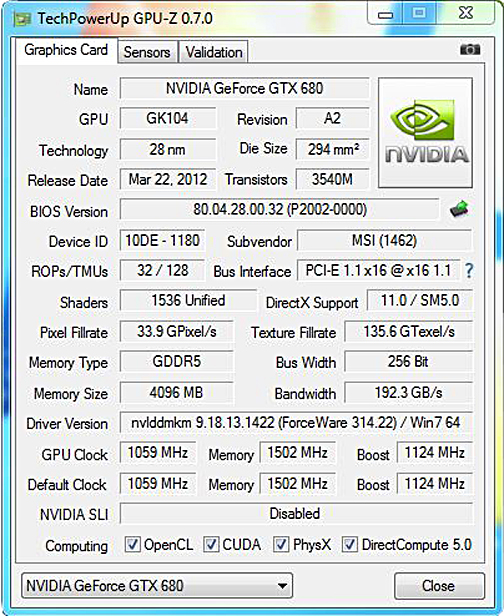The image size is (504, 616).
Task: Click the Technology field 28 nm
Action: [x=168, y=149]
